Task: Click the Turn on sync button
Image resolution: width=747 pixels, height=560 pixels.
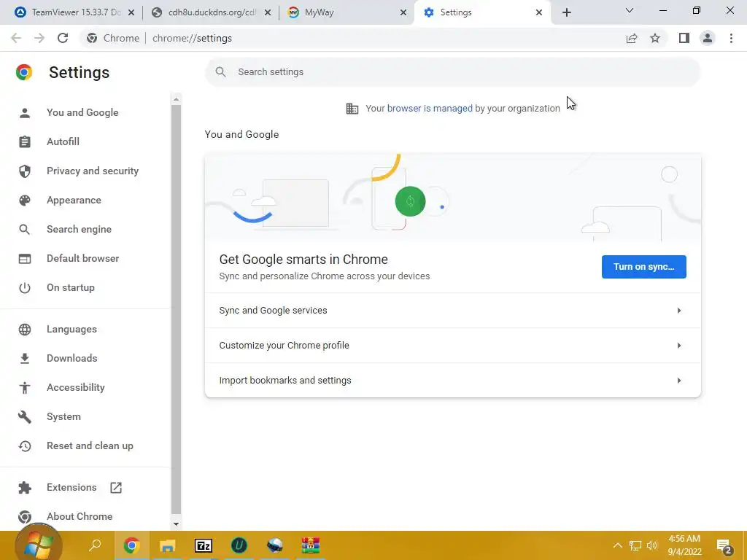Action: (643, 267)
